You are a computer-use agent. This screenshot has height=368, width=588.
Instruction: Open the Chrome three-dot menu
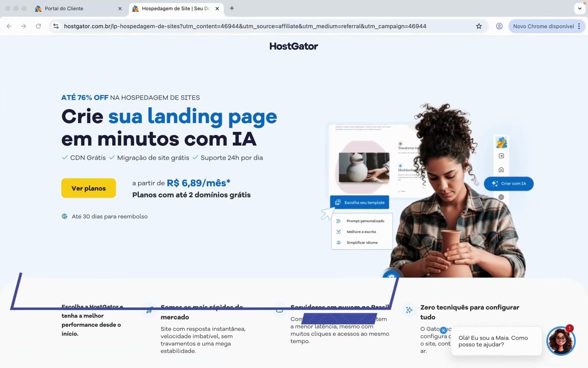point(579,26)
